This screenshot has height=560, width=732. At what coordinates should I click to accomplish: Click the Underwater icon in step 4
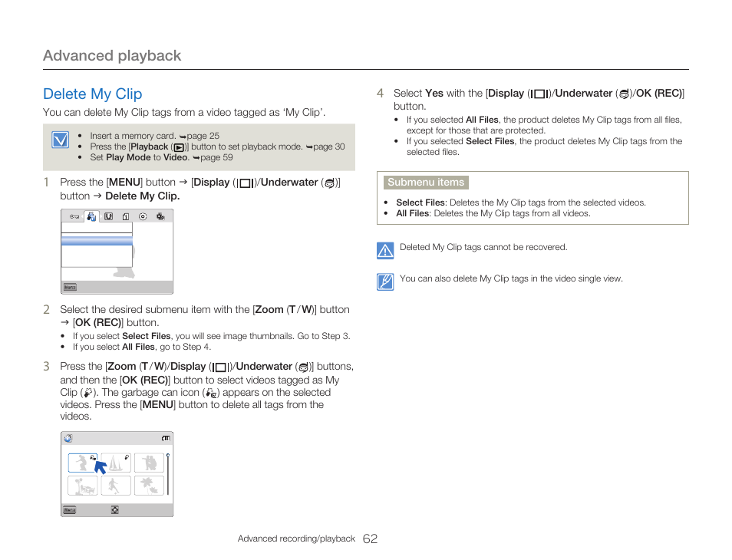pyautogui.click(x=624, y=94)
